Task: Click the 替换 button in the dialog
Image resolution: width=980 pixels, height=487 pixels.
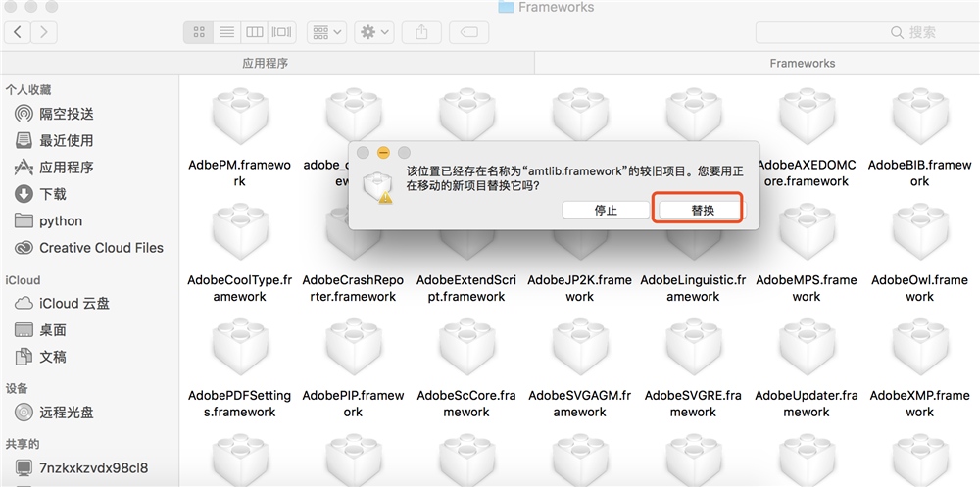Action: click(x=703, y=211)
